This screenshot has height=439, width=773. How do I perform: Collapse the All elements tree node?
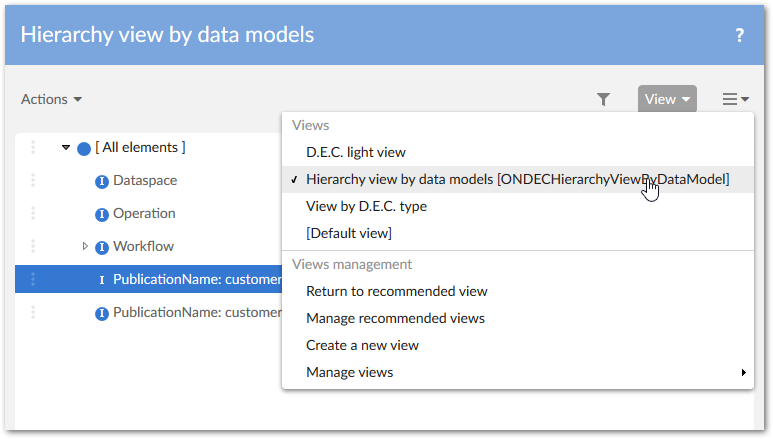point(66,148)
